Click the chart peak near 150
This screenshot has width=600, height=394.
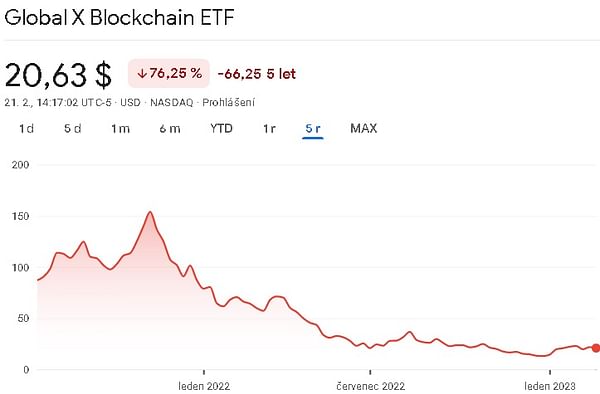point(150,212)
